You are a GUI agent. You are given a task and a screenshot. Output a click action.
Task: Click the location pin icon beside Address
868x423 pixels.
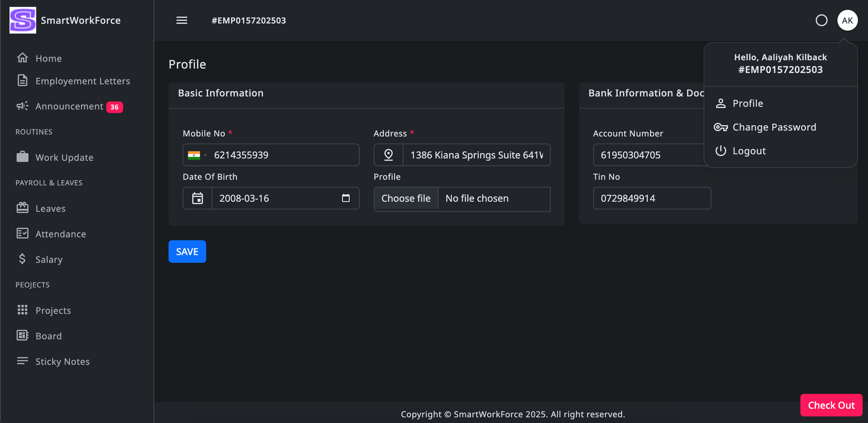pyautogui.click(x=388, y=155)
